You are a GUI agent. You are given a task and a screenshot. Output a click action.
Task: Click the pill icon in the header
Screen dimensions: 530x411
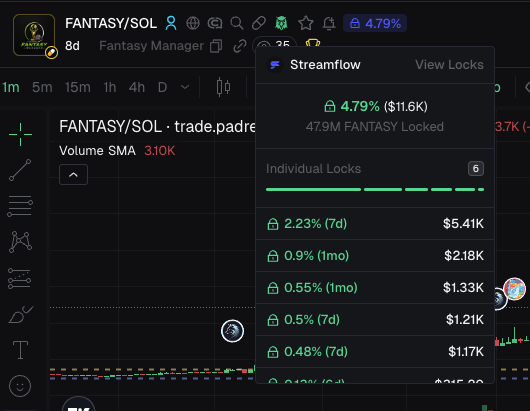pyautogui.click(x=259, y=23)
